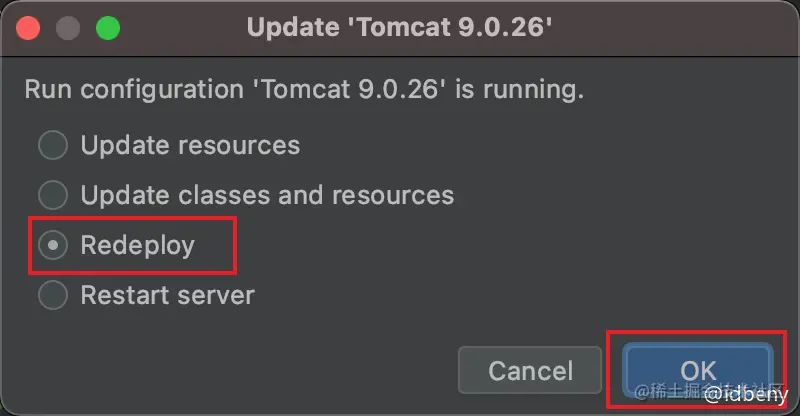Click the "Redeploy" option label text
Image resolution: width=800 pixels, height=416 pixels.
click(138, 246)
